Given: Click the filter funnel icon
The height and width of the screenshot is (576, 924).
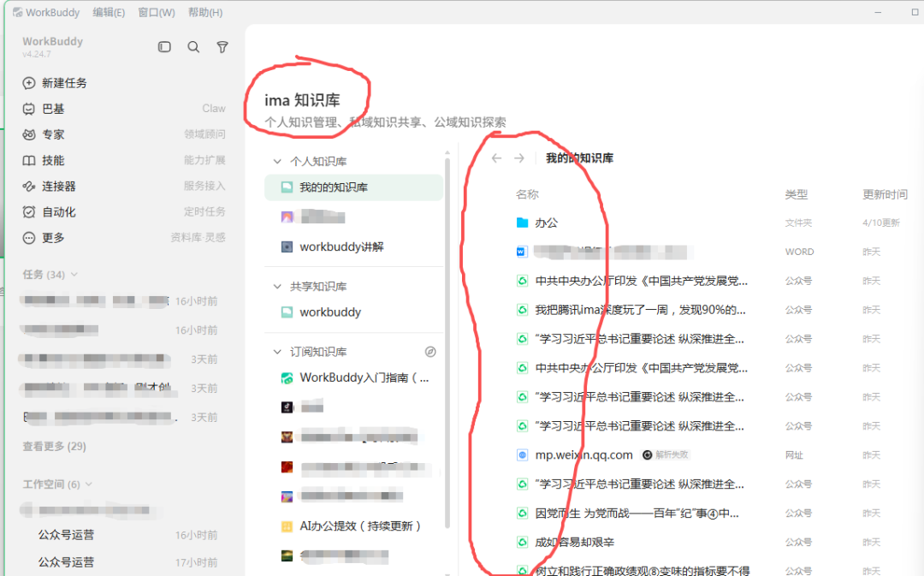Looking at the screenshot, I should pos(222,47).
